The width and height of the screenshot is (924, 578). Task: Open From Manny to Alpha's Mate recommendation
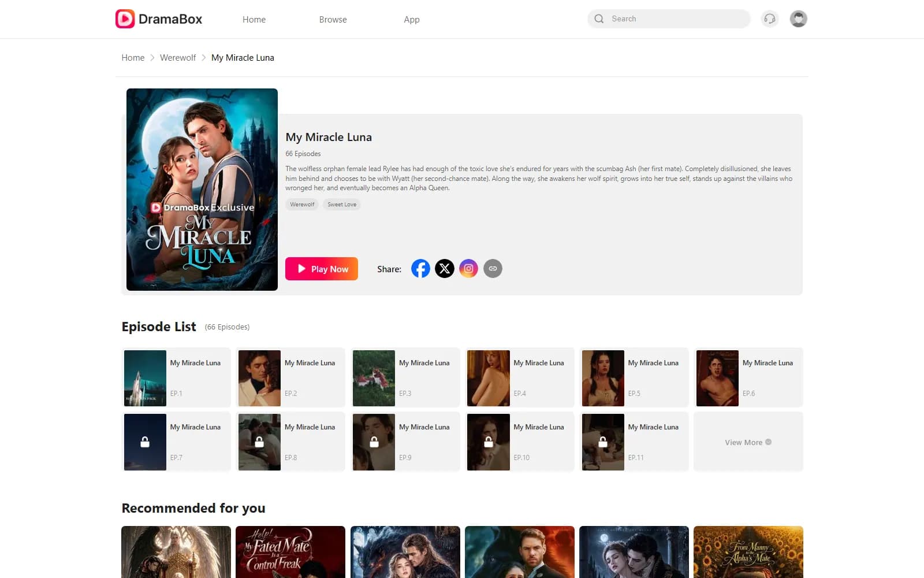[748, 552]
